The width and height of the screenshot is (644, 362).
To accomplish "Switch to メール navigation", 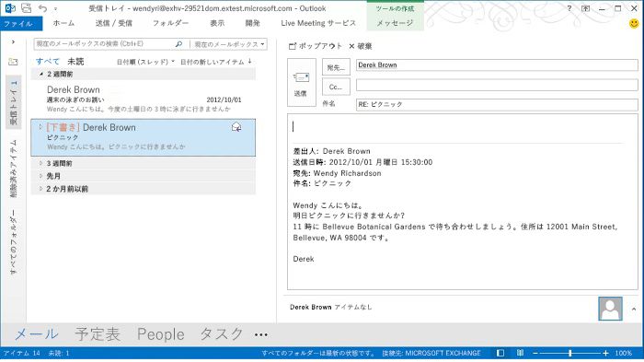I will click(x=37, y=333).
